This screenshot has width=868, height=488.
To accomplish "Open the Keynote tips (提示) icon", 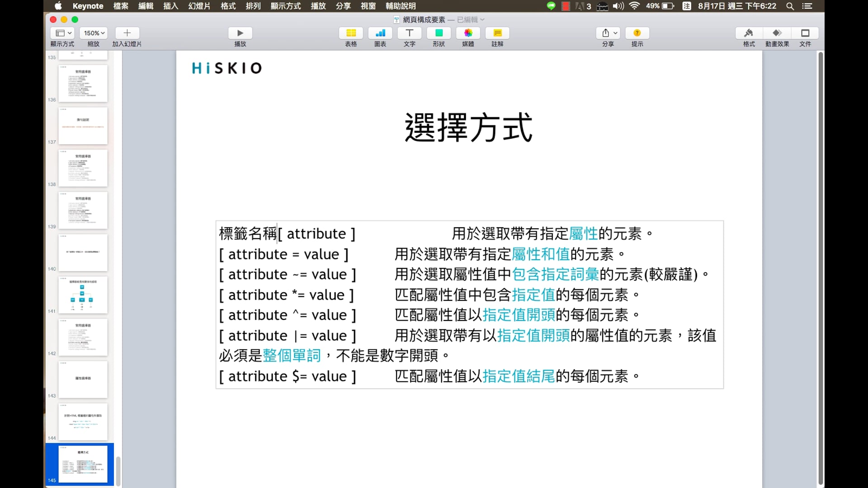I will 637,33.
